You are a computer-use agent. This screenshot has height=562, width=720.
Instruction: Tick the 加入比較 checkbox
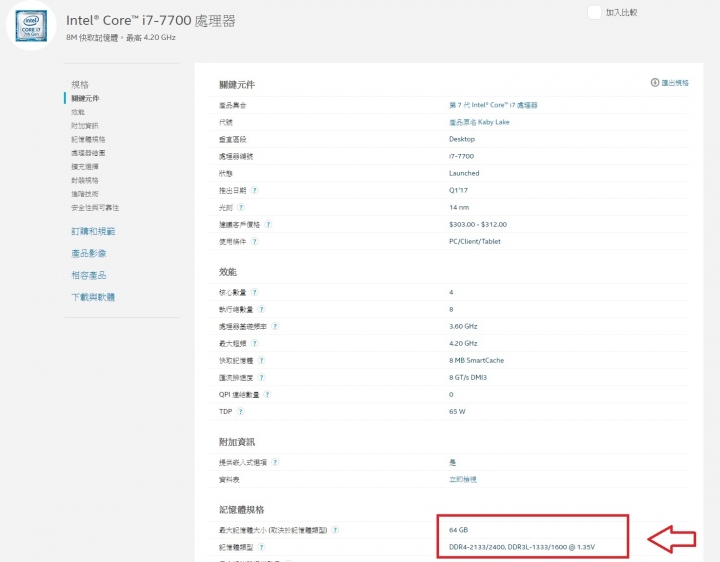tap(594, 12)
